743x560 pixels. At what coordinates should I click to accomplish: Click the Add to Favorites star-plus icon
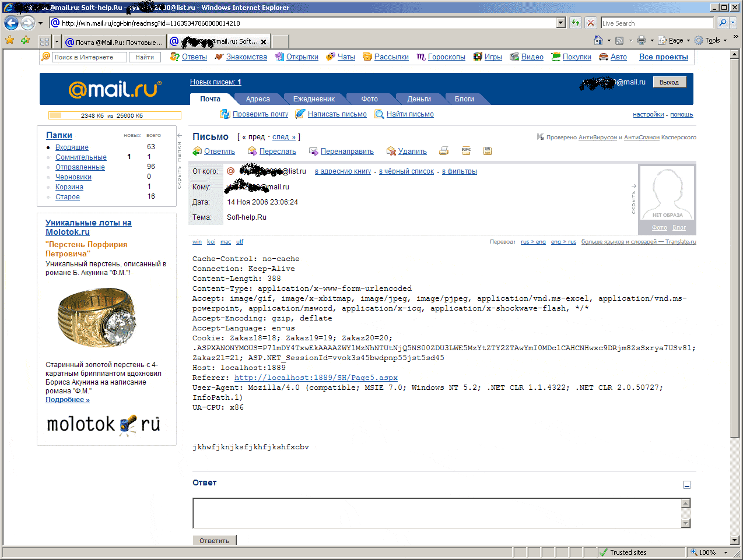click(x=25, y=40)
